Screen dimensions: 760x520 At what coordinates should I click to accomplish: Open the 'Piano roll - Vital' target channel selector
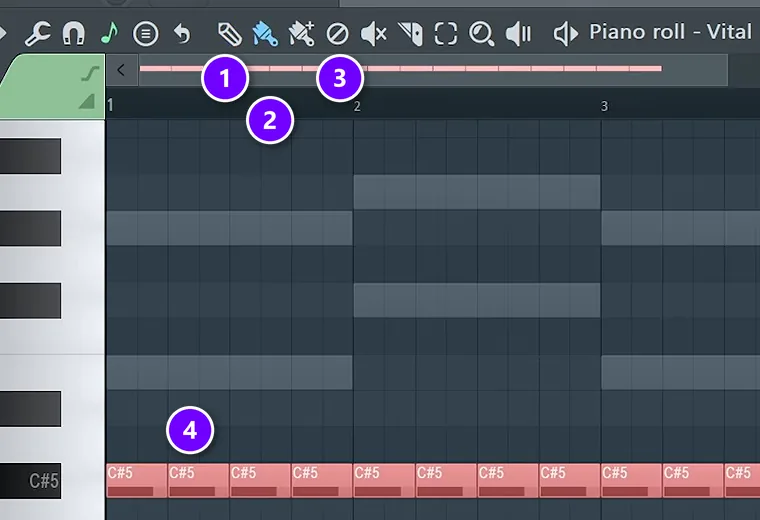pos(670,32)
